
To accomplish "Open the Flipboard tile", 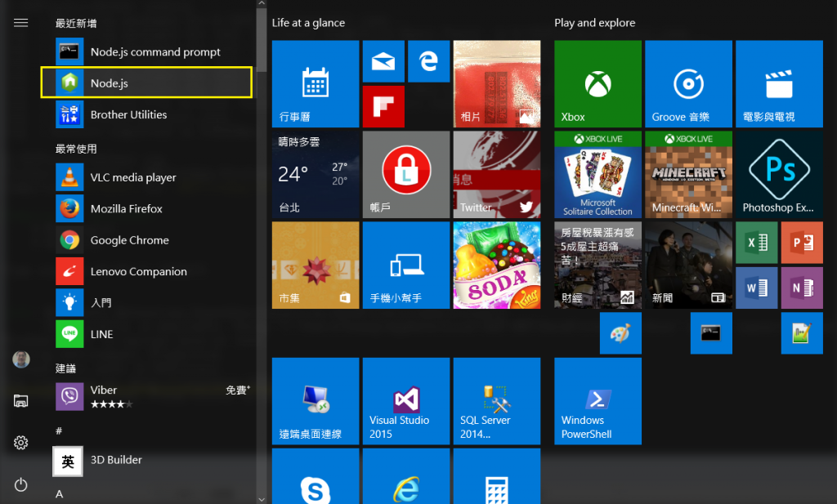I will [x=383, y=107].
